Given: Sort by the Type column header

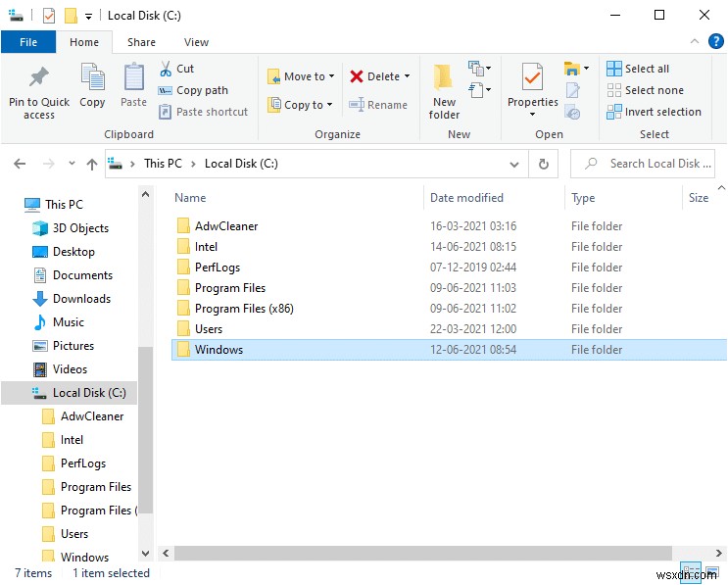Looking at the screenshot, I should tap(623, 198).
